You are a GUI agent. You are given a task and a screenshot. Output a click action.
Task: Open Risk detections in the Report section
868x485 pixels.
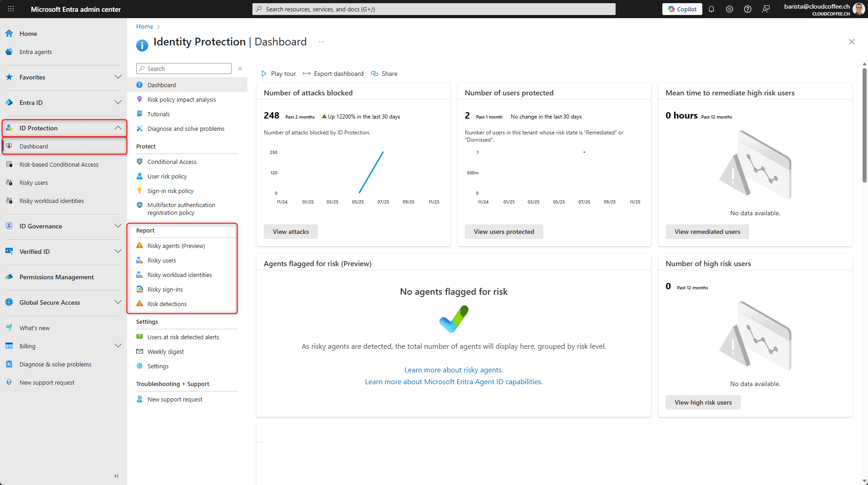click(x=167, y=304)
